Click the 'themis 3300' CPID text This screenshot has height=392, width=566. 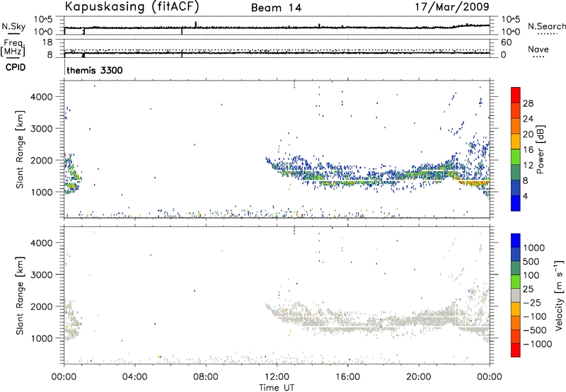[x=95, y=70]
